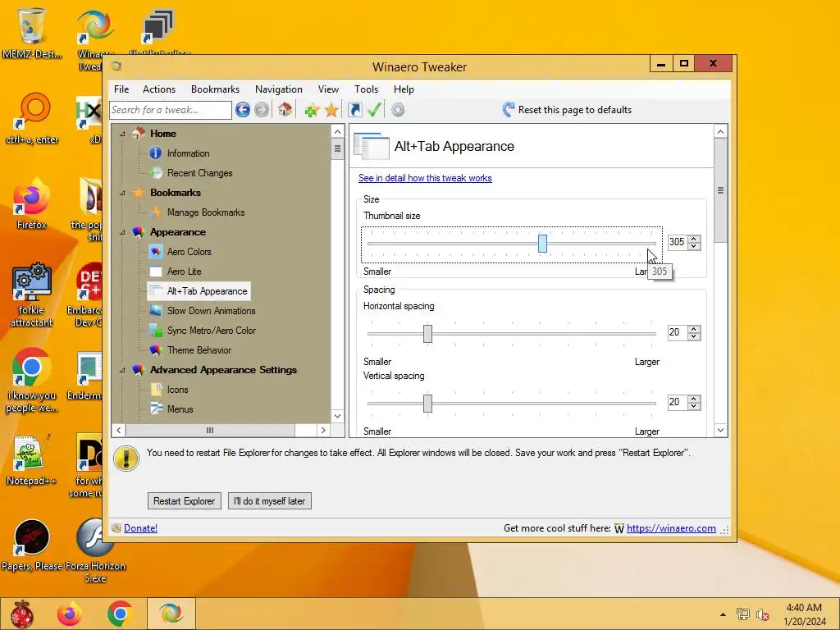Click the Horizontal spacing slider handle

click(427, 334)
